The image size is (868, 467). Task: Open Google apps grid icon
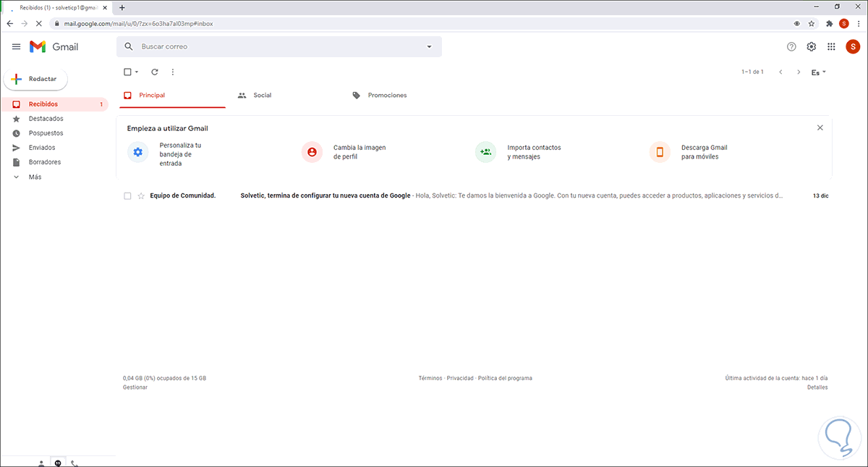click(831, 46)
